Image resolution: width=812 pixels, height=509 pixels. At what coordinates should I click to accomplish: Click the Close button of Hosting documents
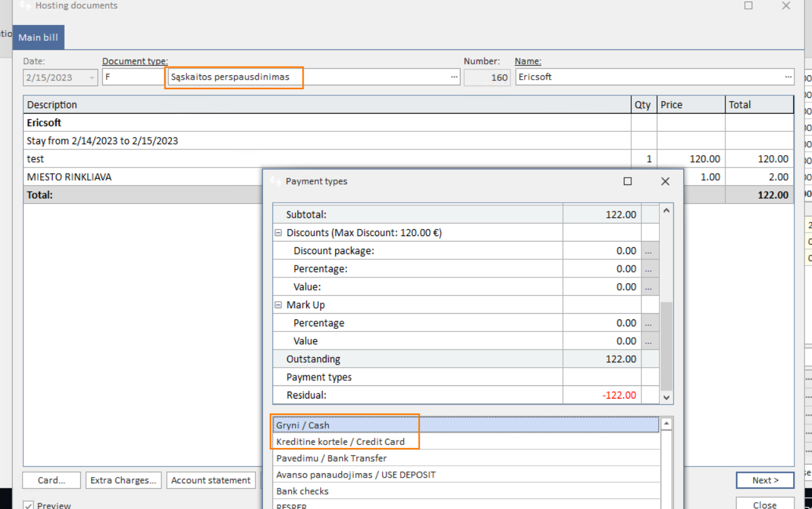click(x=765, y=504)
